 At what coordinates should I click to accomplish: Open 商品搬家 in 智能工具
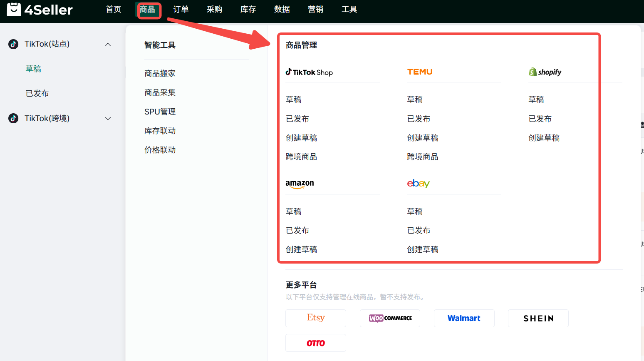(160, 73)
